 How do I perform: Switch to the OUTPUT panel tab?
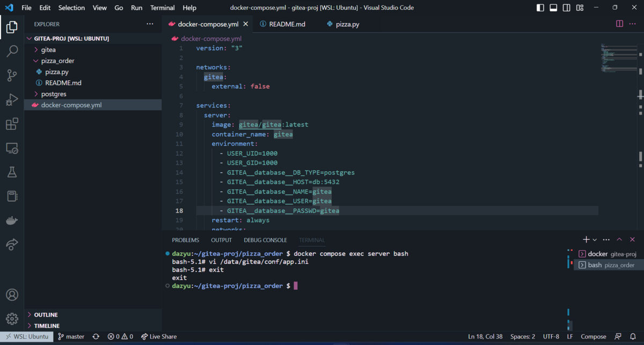(221, 240)
